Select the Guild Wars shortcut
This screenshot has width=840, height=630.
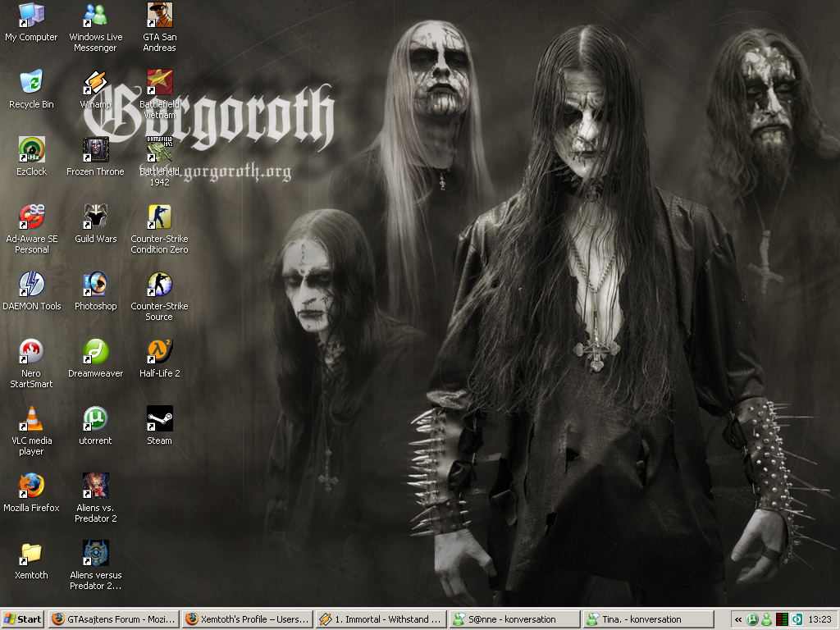[x=95, y=217]
